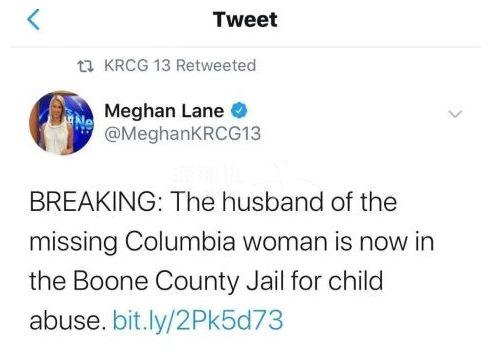This screenshot has width=493, height=360.
Task: Click the retweet arrows icon
Action: pos(85,66)
